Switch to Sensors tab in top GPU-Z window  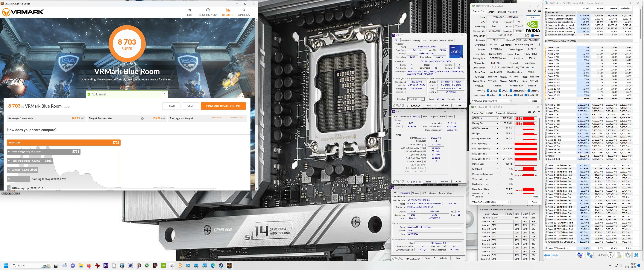click(x=491, y=12)
